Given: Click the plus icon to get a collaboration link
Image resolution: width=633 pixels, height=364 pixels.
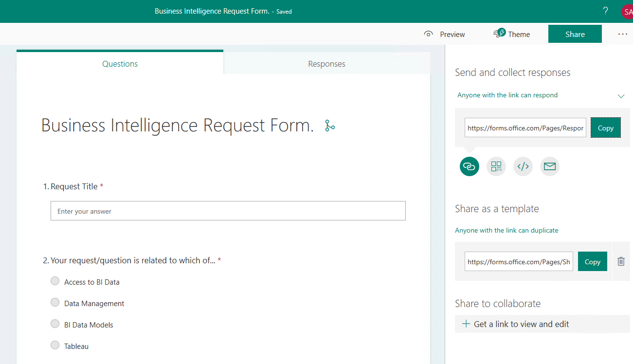Looking at the screenshot, I should coord(466,324).
